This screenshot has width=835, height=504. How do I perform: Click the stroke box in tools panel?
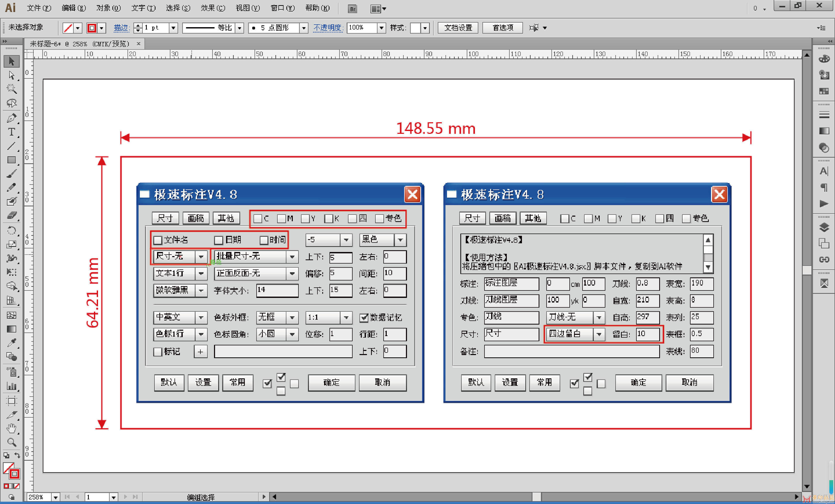tap(14, 473)
